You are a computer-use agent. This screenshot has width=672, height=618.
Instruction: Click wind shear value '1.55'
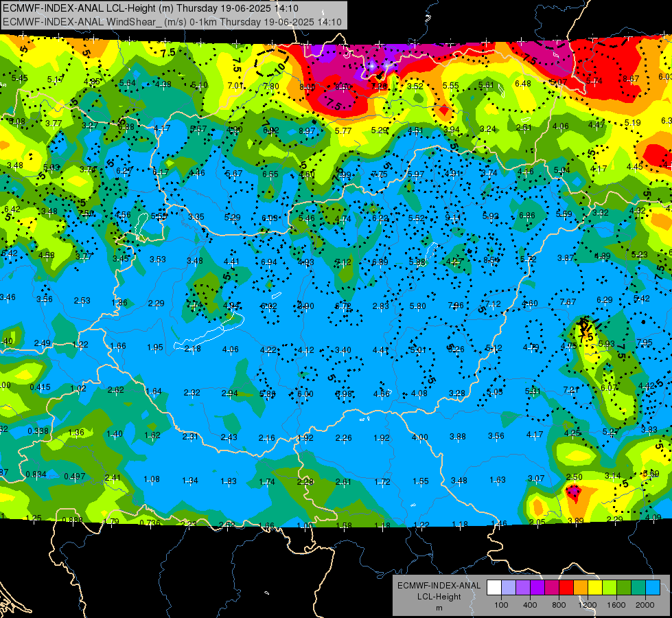tap(420, 481)
